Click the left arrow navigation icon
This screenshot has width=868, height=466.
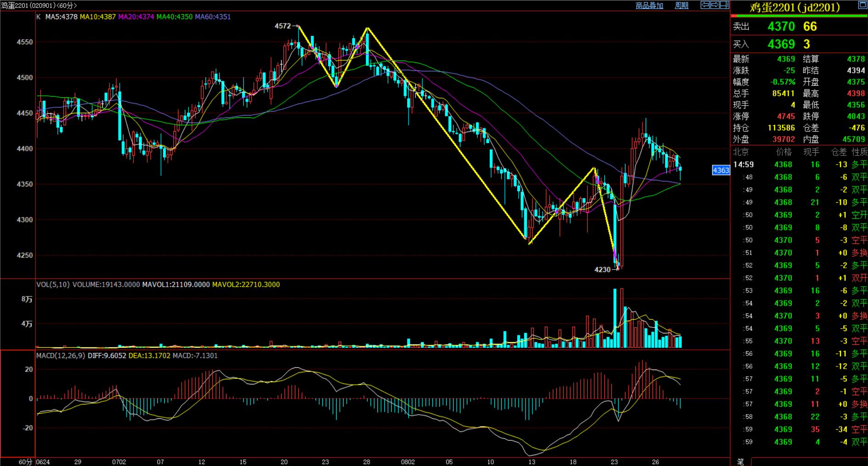[705, 5]
